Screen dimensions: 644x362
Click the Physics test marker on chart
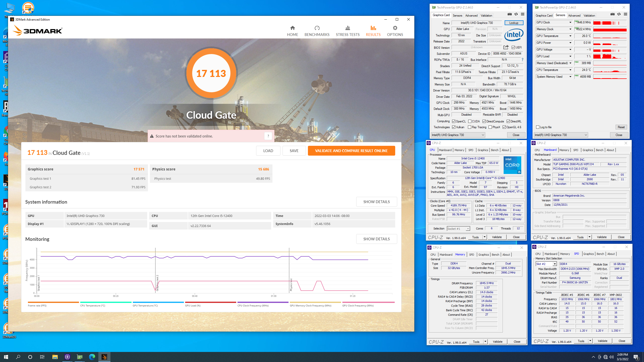[291, 285]
